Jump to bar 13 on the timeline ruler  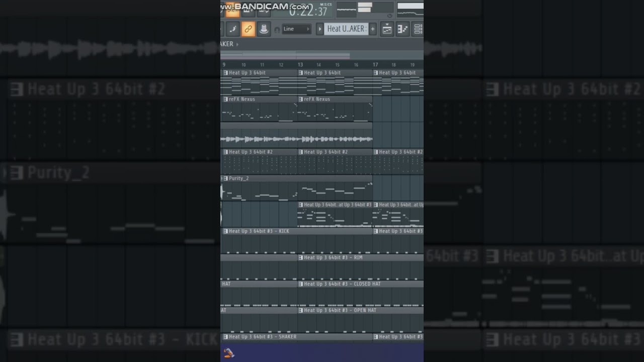point(300,64)
